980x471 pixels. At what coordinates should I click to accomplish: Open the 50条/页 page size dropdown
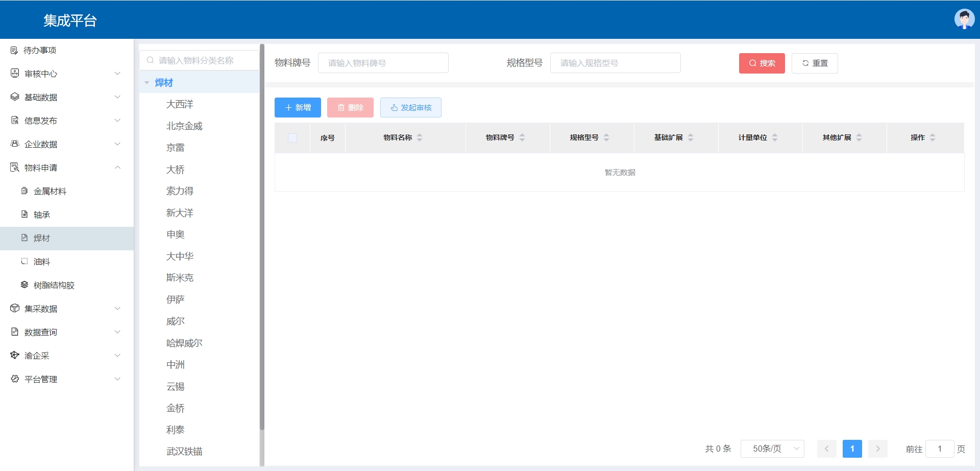click(x=772, y=449)
